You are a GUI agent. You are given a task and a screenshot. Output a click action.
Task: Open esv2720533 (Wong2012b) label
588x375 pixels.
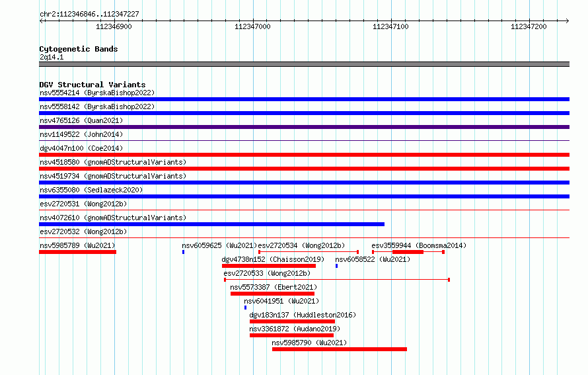click(267, 273)
